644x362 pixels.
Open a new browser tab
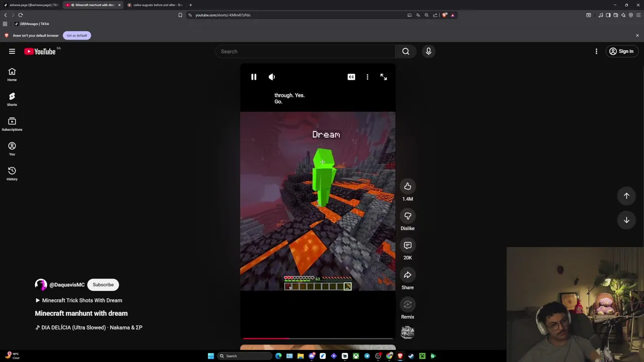click(x=190, y=5)
